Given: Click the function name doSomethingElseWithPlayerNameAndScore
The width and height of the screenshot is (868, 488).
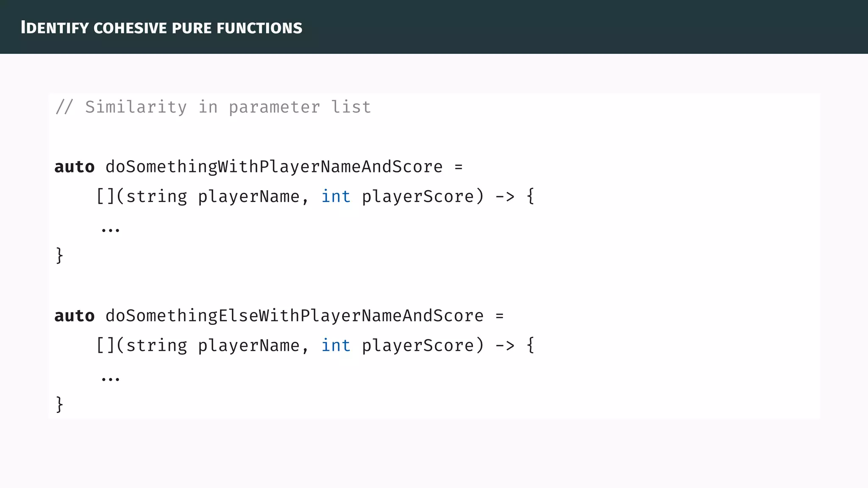Looking at the screenshot, I should 294,316.
